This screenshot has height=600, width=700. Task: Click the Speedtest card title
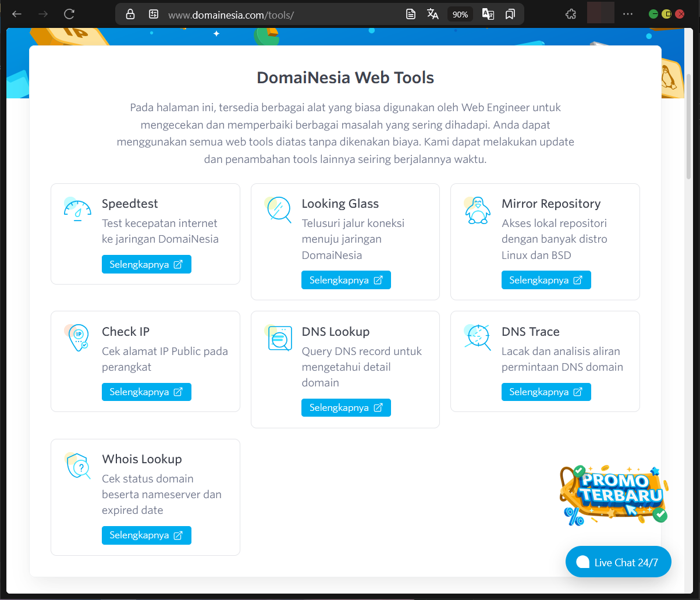tap(130, 204)
